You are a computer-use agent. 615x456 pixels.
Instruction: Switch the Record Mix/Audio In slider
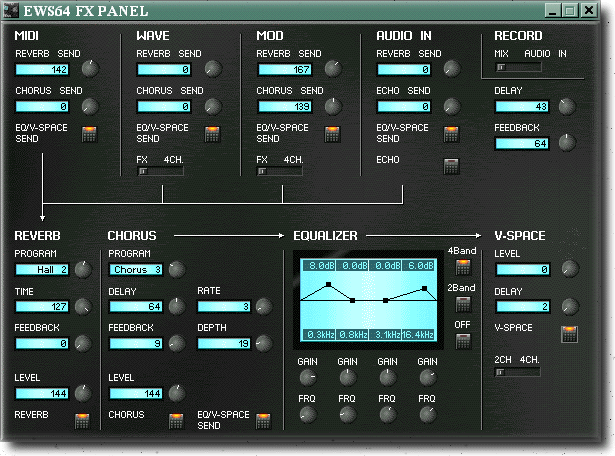[519, 67]
